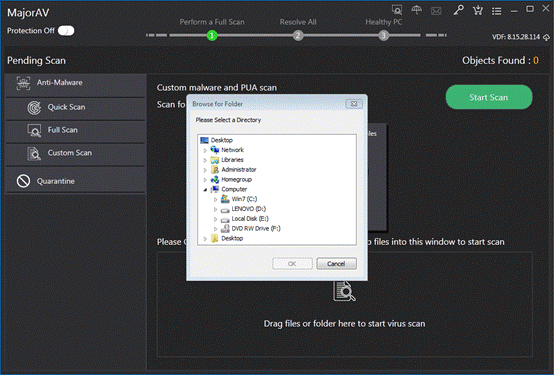Select step 1 Perform a Full Scan marker
The width and height of the screenshot is (554, 375).
212,35
